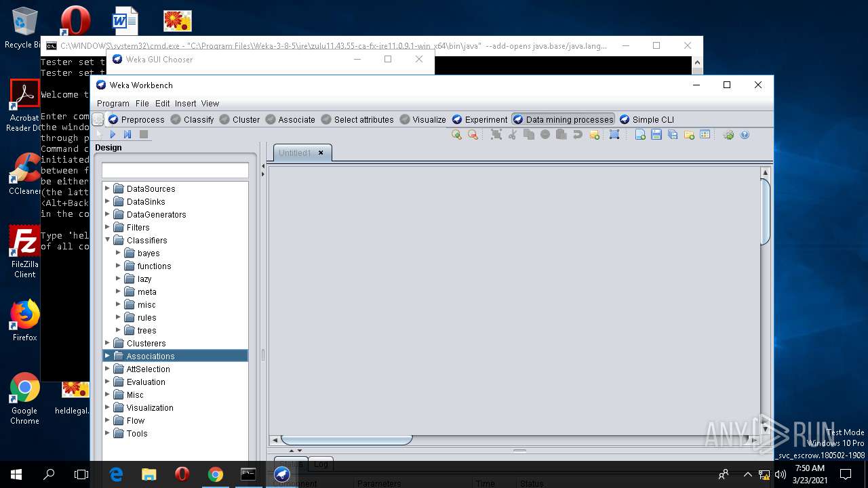Image resolution: width=868 pixels, height=488 pixels.
Task: Open the File menu
Action: 142,104
